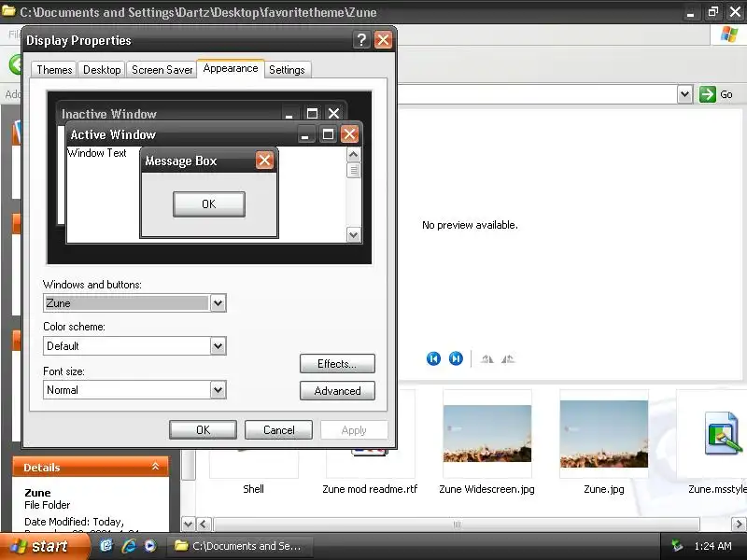Close the Display Properties dialog

(x=383, y=40)
